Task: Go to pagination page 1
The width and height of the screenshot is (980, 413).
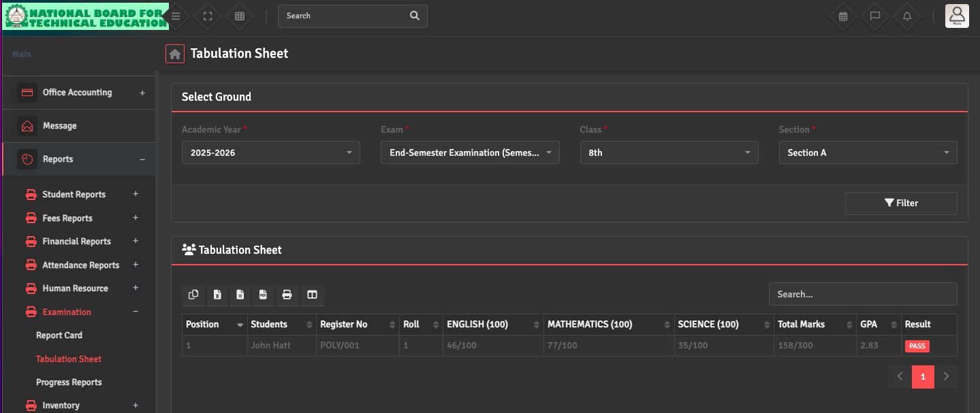Action: 923,377
